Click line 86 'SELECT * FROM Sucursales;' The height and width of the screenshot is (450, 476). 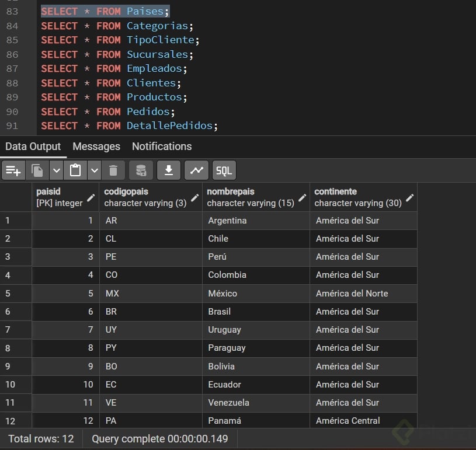click(x=117, y=55)
